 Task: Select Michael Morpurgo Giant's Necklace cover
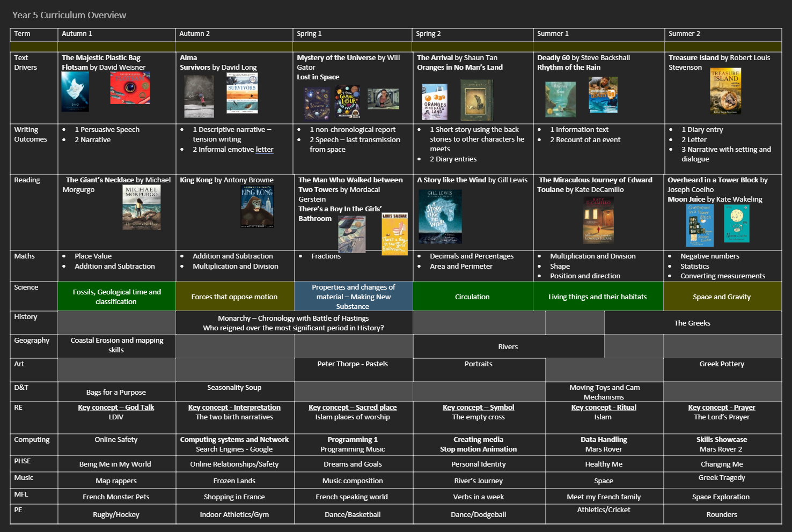[142, 208]
